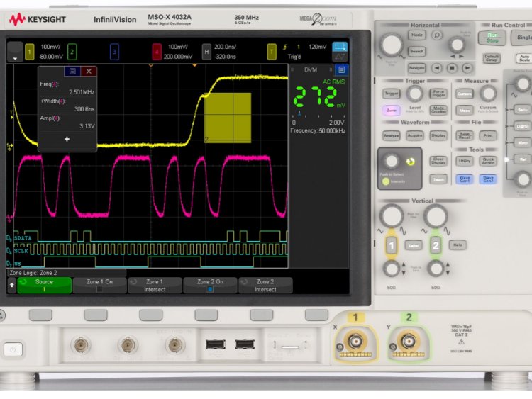
Task: Click channel 1 BNC input connector
Action: pyautogui.click(x=355, y=341)
